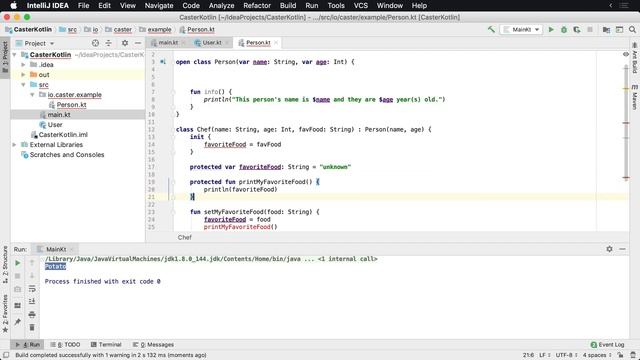Click the Chef breadcrumb below the editor
Viewport: 640px width, 360px height.
184,237
